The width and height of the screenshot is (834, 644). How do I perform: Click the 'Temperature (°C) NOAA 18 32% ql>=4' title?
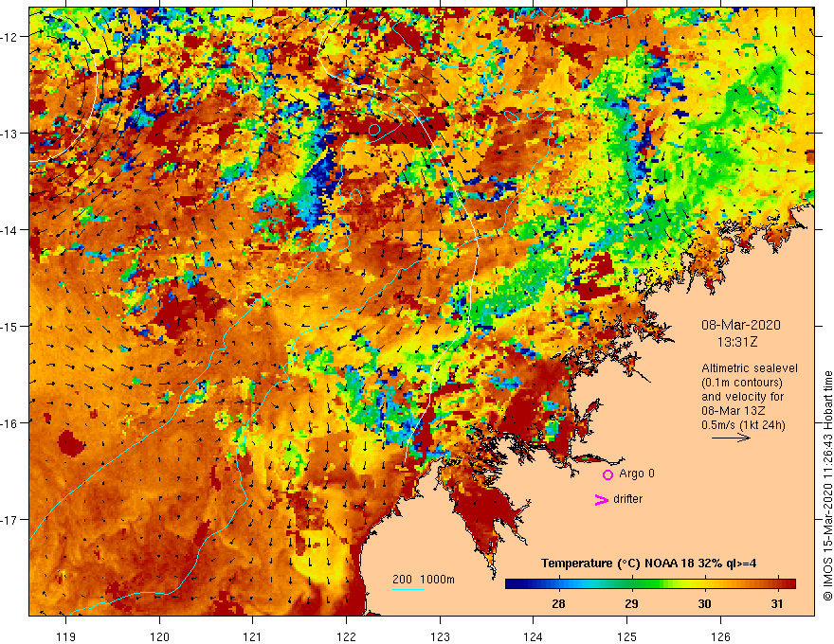(x=648, y=563)
